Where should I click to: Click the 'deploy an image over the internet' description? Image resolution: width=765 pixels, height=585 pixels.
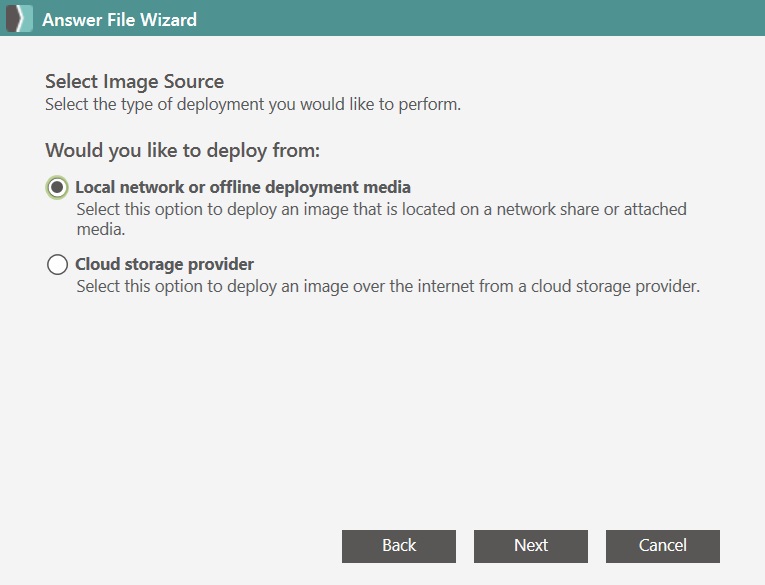click(388, 286)
